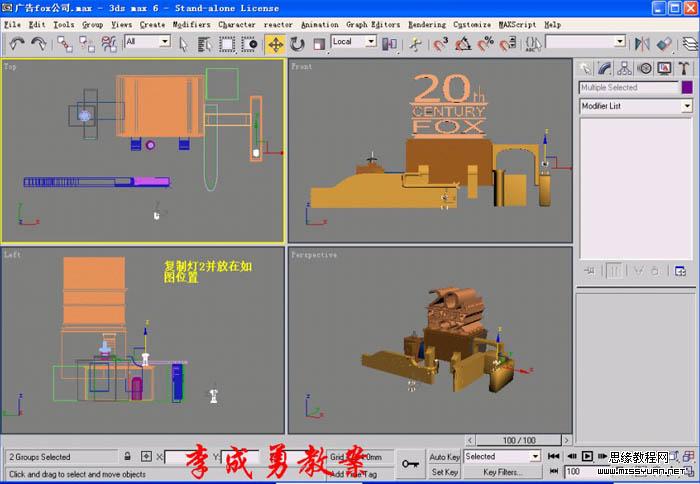Click the Use Pivot Point Center icon
This screenshot has width=700, height=484.
coord(390,44)
